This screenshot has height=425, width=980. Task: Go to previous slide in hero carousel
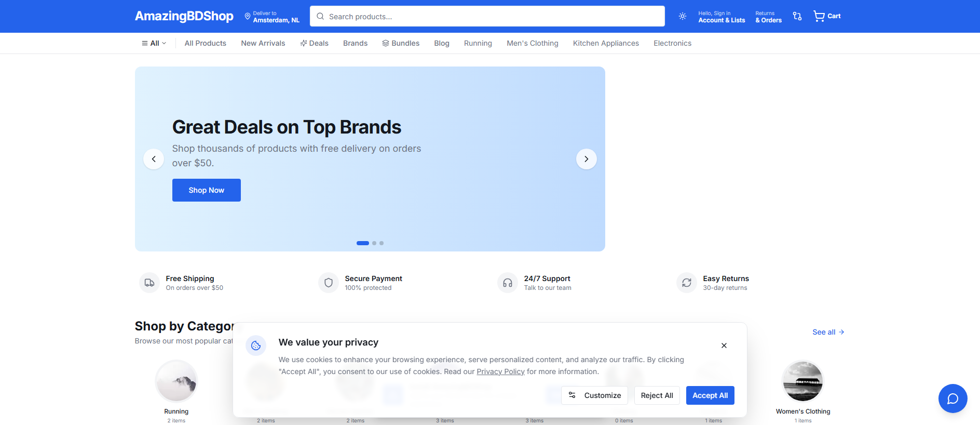[154, 159]
